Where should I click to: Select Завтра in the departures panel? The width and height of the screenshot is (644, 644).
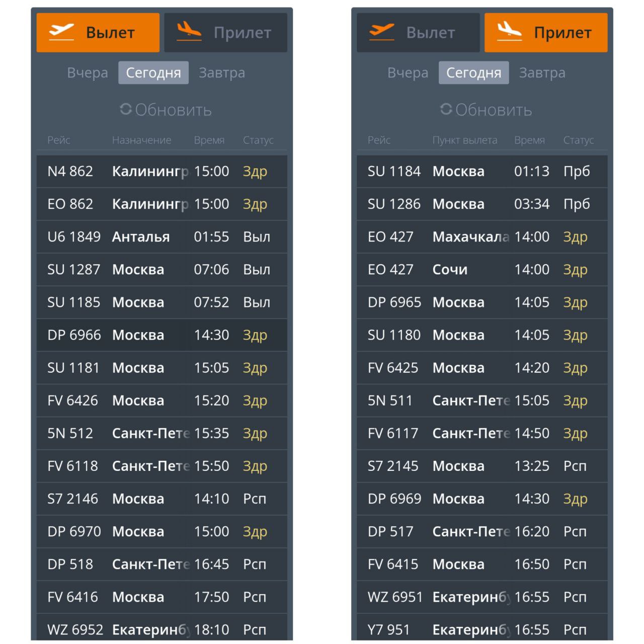222,73
